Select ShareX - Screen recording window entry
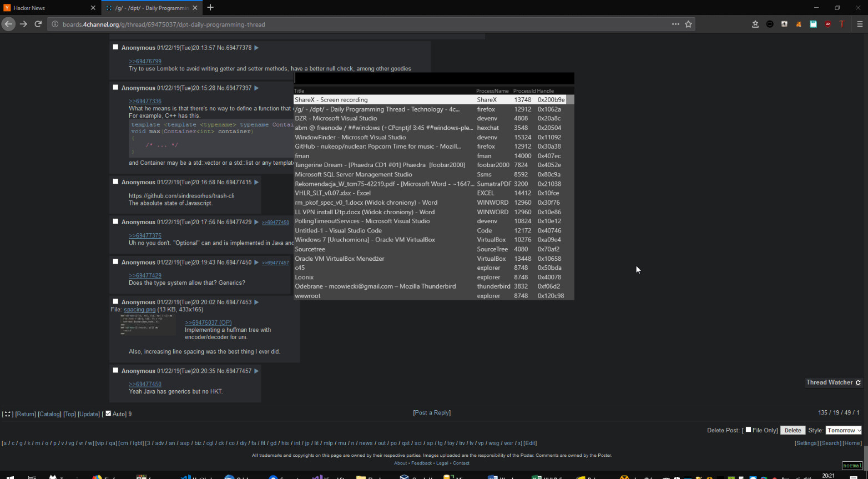This screenshot has width=868, height=479. pyautogui.click(x=433, y=100)
